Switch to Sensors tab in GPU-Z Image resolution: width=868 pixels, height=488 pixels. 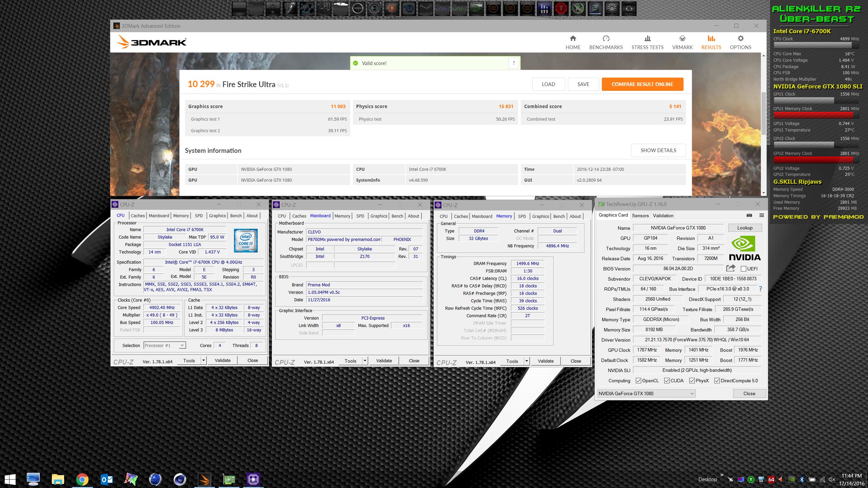coord(640,216)
